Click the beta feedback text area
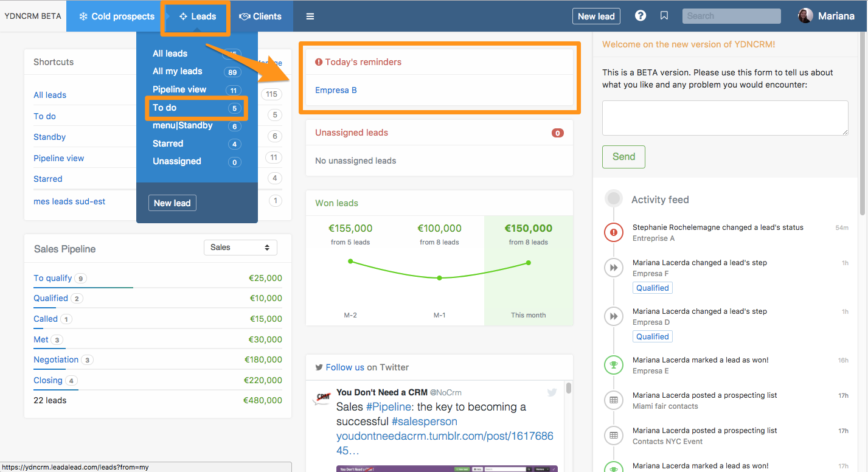 [724, 117]
